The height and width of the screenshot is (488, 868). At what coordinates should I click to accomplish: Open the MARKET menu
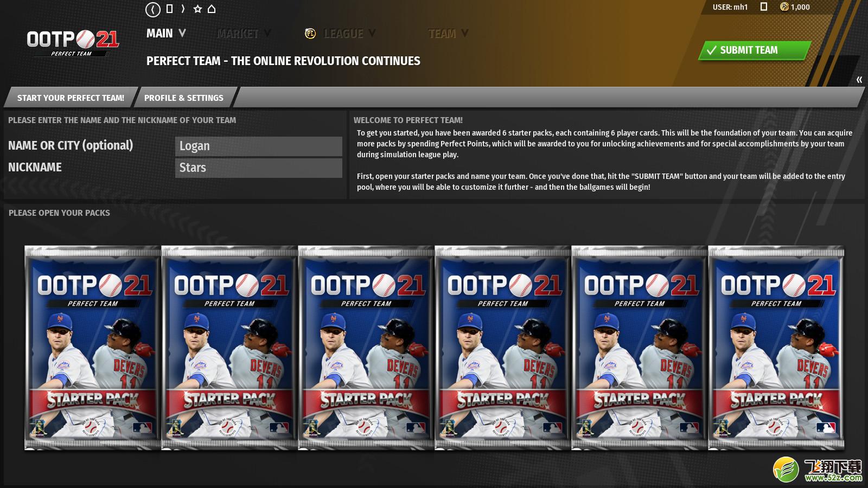238,34
